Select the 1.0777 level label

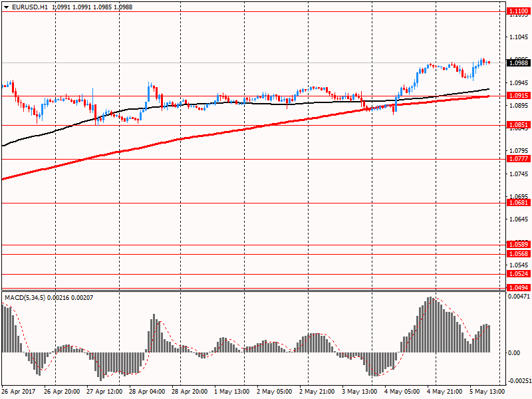[x=519, y=159]
